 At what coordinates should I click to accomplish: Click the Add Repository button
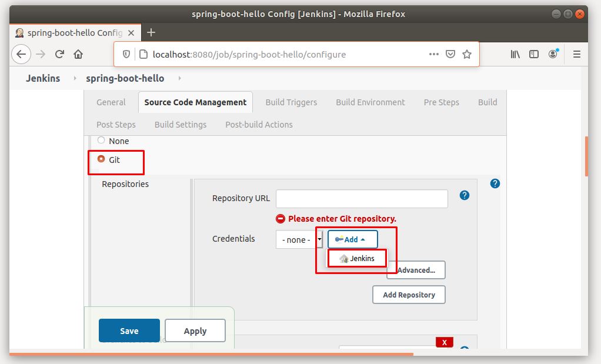coord(409,295)
